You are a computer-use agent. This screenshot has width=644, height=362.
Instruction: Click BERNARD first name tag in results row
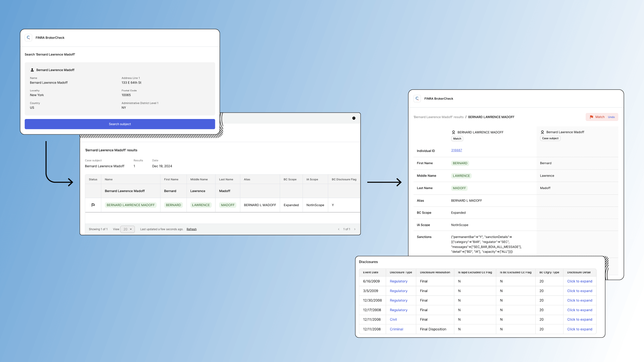173,205
